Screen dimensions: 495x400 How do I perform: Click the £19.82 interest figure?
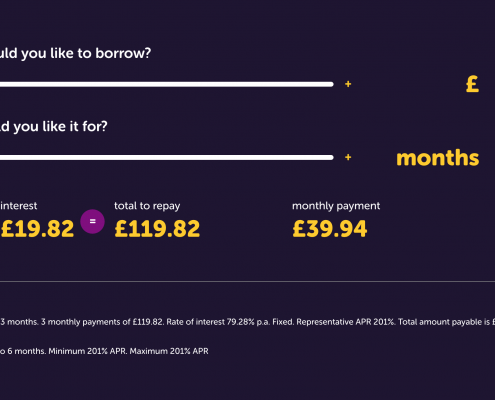[x=37, y=229]
